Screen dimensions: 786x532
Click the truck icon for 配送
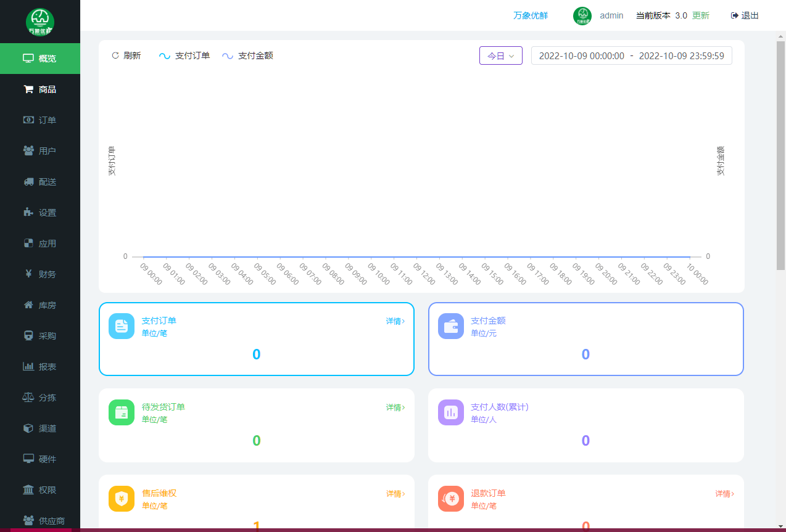(x=28, y=182)
